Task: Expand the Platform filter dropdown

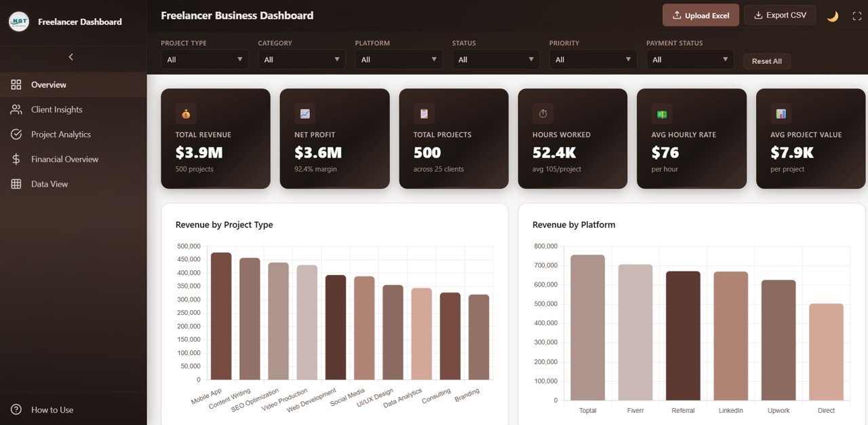Action: click(399, 59)
